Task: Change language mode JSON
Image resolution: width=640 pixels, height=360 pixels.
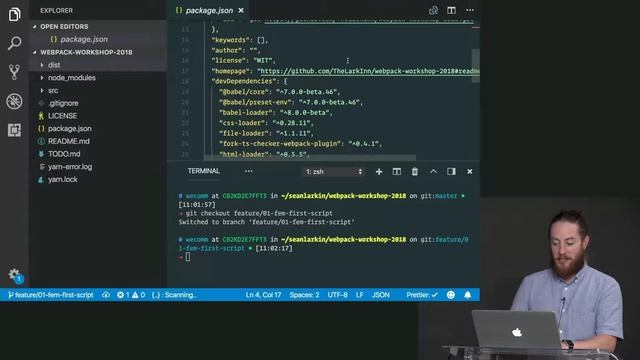Action: [x=381, y=295]
